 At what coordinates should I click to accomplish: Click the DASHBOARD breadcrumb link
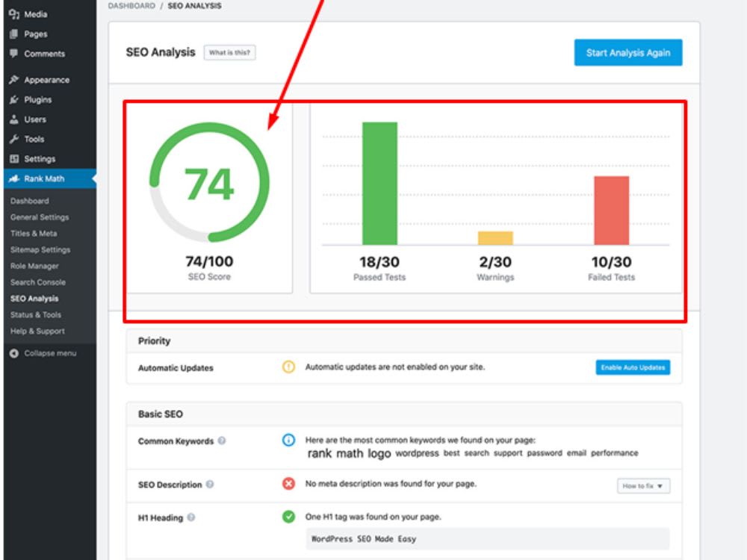131,6
